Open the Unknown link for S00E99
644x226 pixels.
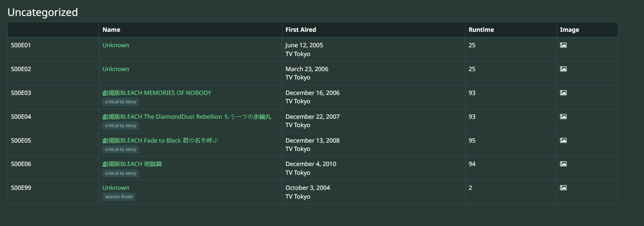point(116,188)
